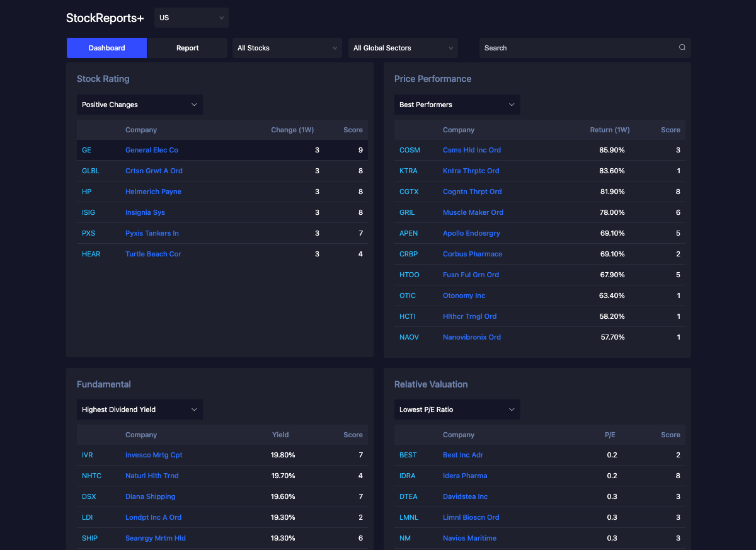Open Limnl Bioscn Ord link
This screenshot has width=756, height=550.
pos(471,517)
